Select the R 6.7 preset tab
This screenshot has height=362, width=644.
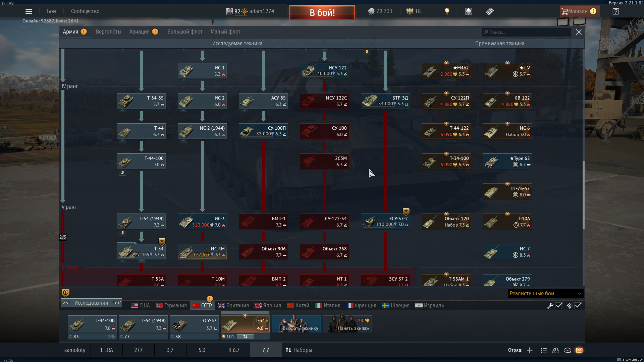pyautogui.click(x=234, y=350)
